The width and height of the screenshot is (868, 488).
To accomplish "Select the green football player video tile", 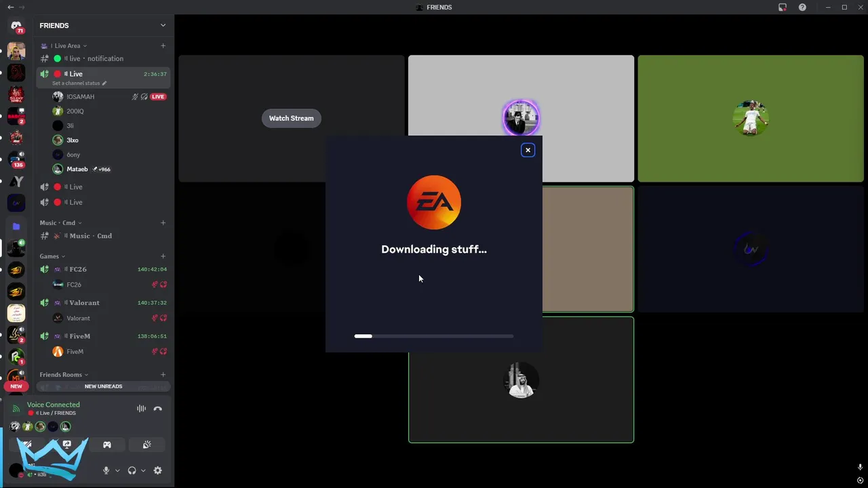I will coord(751,119).
